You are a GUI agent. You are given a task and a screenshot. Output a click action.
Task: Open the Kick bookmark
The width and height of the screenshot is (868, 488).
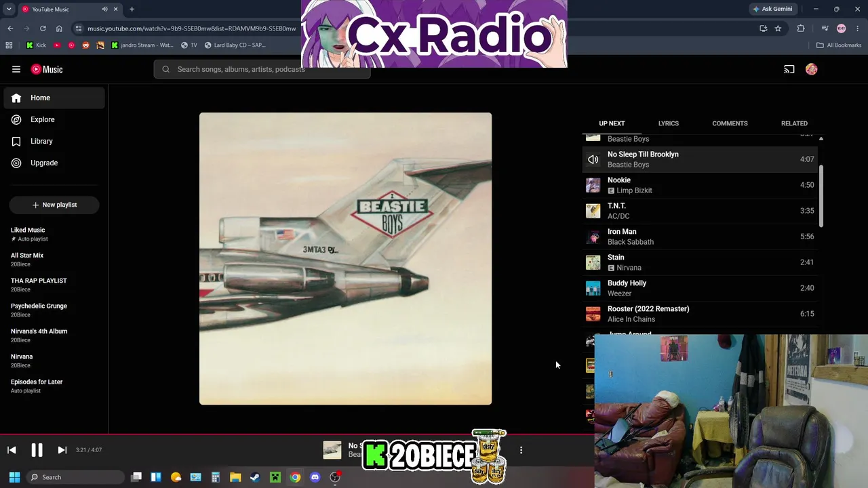[36, 45]
